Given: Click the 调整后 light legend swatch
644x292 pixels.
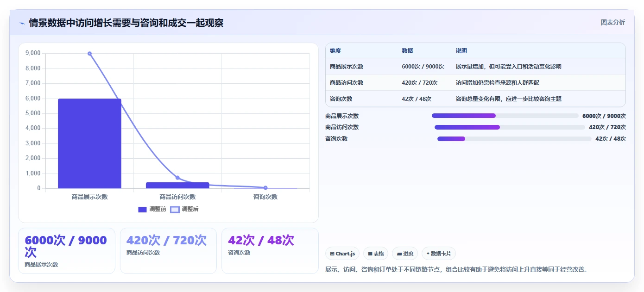Looking at the screenshot, I should 175,210.
